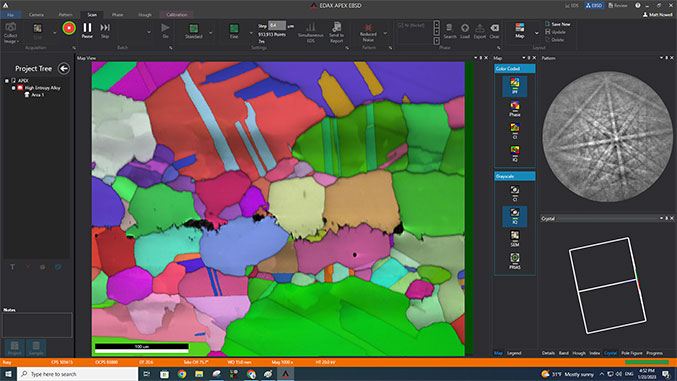Screen dimensions: 677x381
Task: Select the color coded CI map
Action: click(x=515, y=131)
